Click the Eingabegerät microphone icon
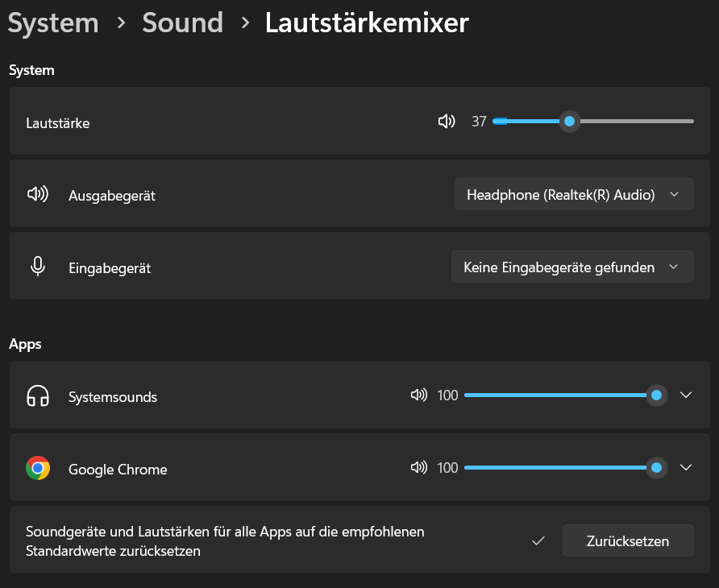The image size is (719, 588). (38, 267)
